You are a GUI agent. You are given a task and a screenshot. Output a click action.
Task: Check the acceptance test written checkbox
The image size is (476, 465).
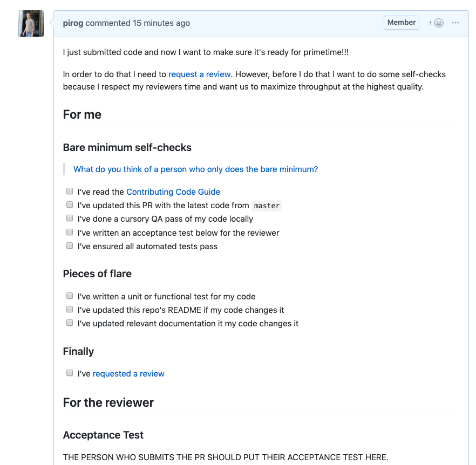[x=69, y=232]
